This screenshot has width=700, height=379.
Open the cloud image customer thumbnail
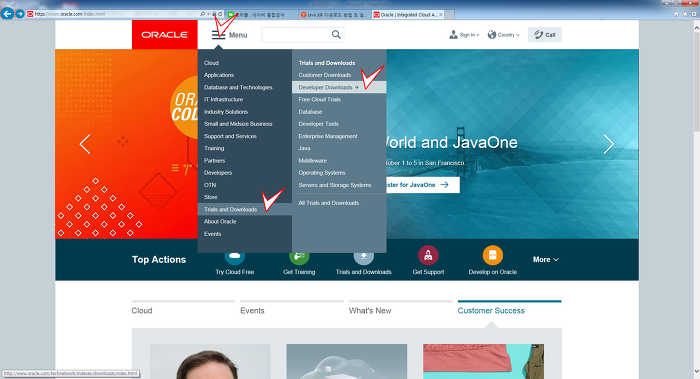[347, 361]
